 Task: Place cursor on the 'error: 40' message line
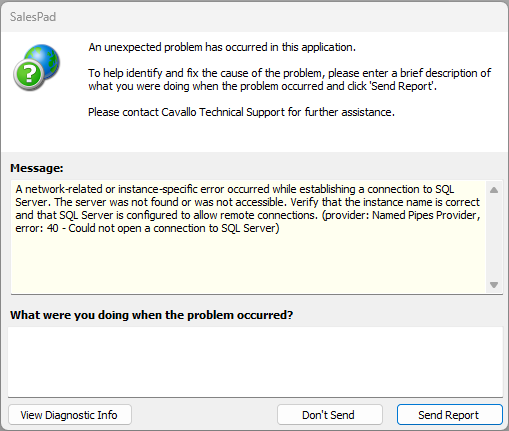tap(147, 228)
